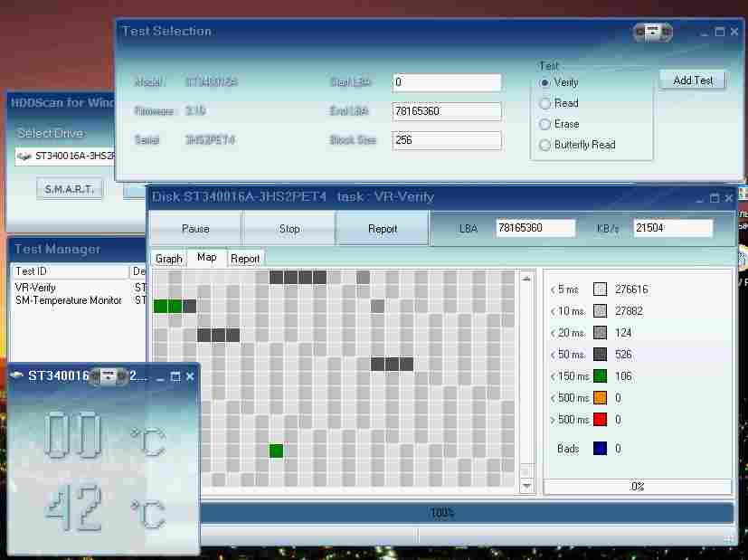The width and height of the screenshot is (748, 560).
Task: Select Butterfly Read test option
Action: (544, 145)
